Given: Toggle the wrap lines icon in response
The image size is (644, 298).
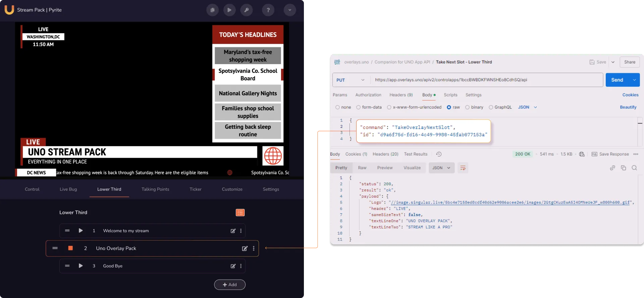Looking at the screenshot, I should (x=463, y=168).
